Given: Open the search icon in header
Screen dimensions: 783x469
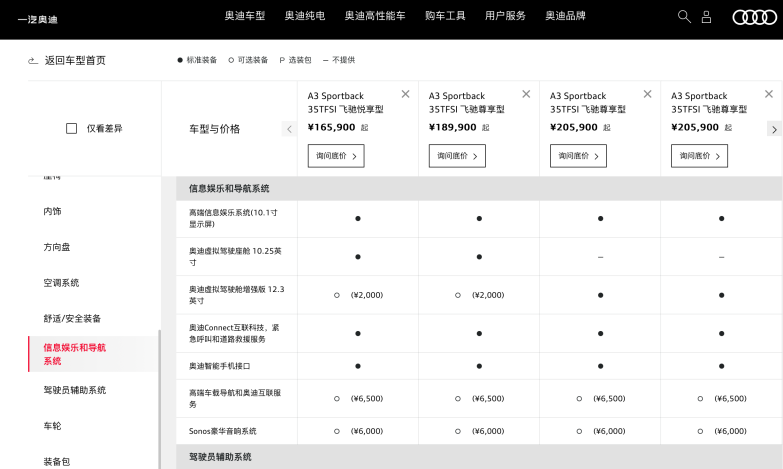Looking at the screenshot, I should 684,17.
